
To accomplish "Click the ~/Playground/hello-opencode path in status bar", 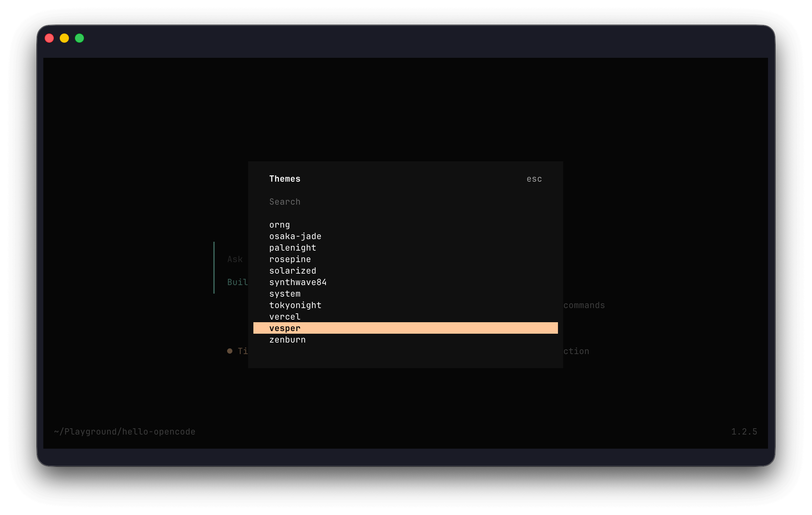I will [x=124, y=431].
